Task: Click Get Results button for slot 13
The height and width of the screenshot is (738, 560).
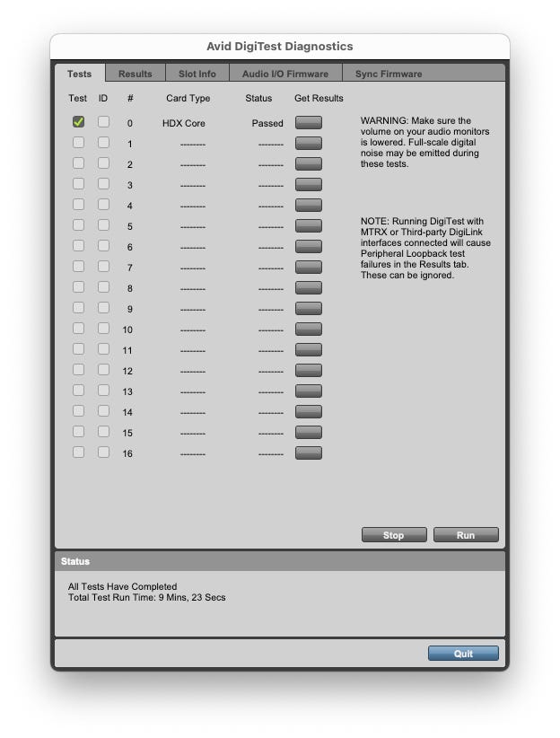Action: pyautogui.click(x=309, y=391)
